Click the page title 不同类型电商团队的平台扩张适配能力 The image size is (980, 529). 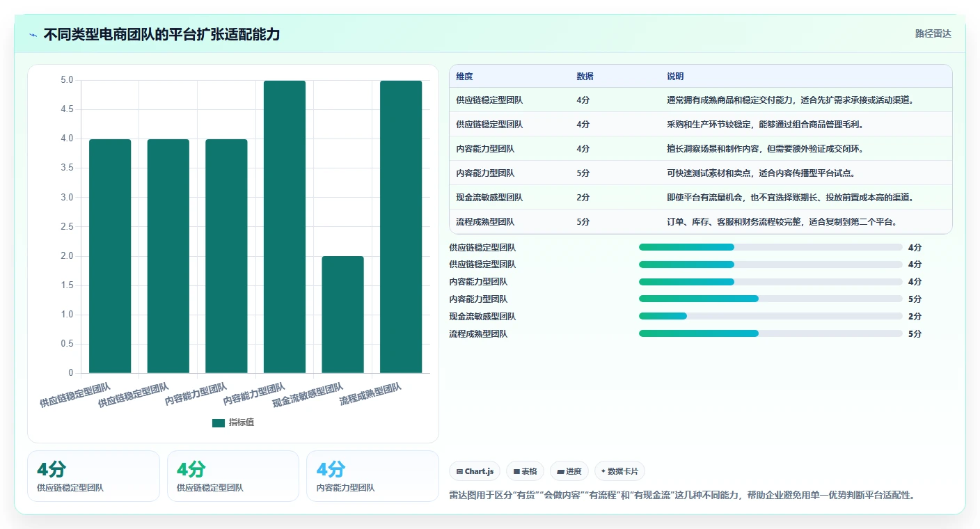point(161,34)
